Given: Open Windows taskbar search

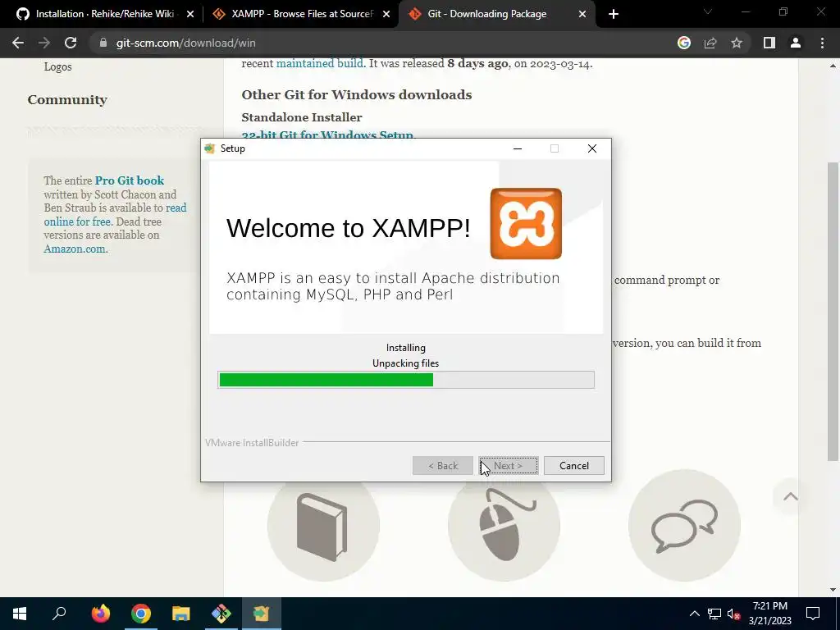Looking at the screenshot, I should [x=59, y=614].
